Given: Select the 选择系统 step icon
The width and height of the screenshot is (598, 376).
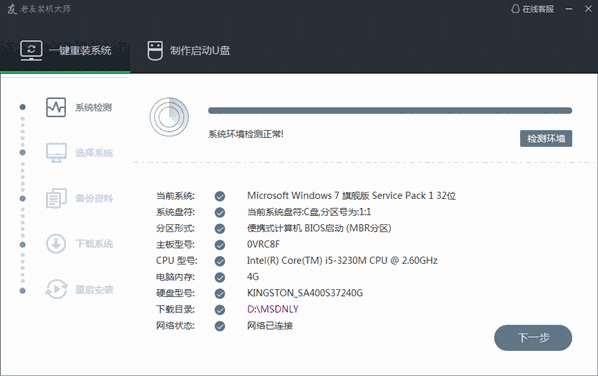Looking at the screenshot, I should tap(56, 153).
